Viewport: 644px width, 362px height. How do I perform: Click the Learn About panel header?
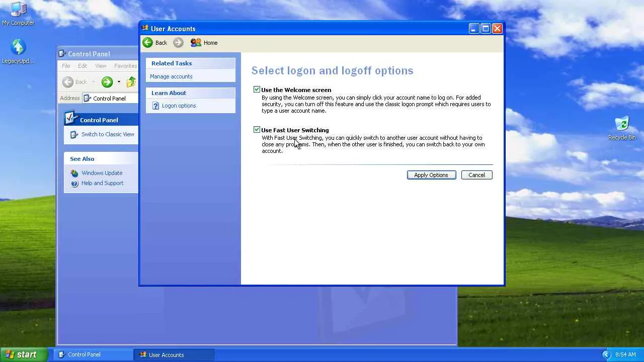click(191, 93)
